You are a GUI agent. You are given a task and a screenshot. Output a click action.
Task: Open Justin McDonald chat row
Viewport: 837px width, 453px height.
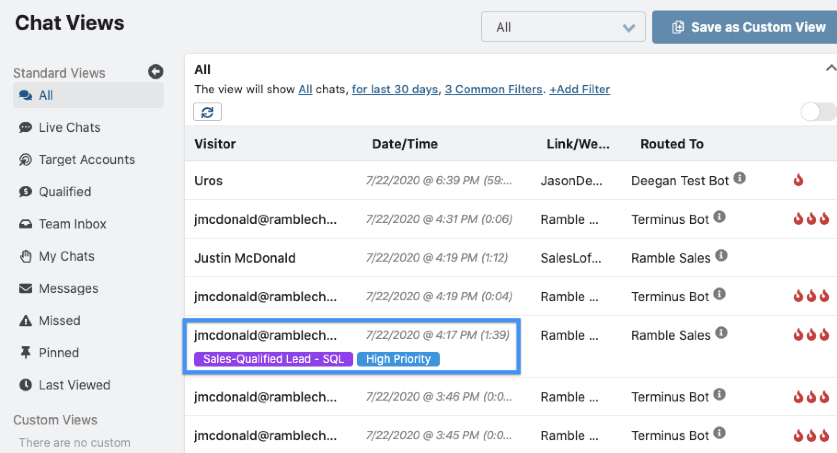pos(511,258)
